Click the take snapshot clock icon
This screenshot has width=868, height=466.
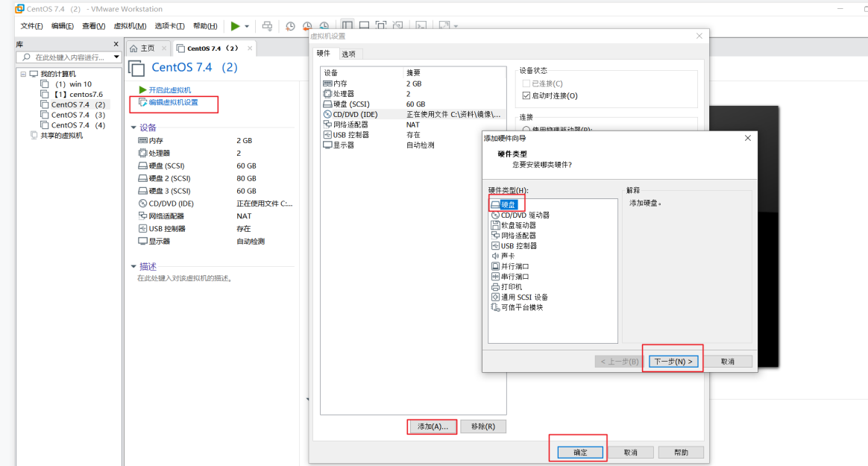(290, 26)
